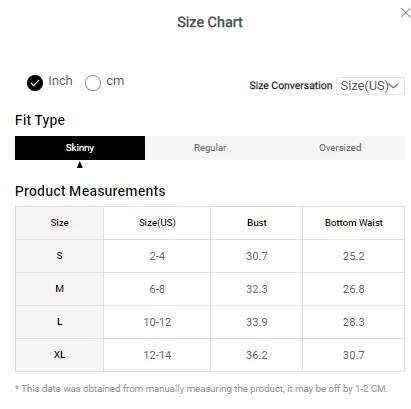Choose the Oversized fit type tab
The height and width of the screenshot is (409, 411).
coord(340,148)
